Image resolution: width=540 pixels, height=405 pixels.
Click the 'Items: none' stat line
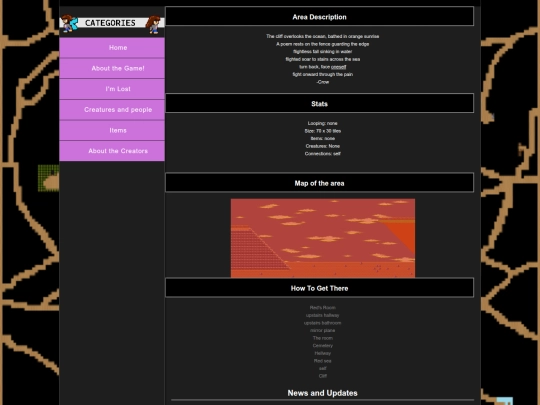(323, 138)
